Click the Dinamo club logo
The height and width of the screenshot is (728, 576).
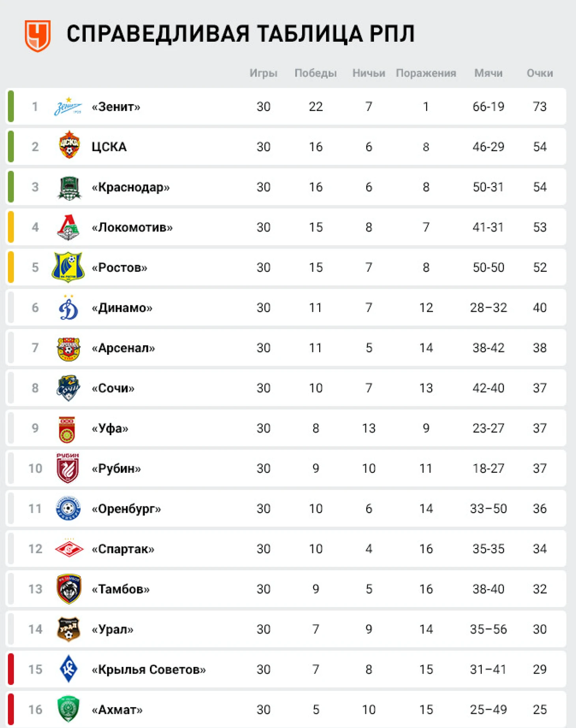pos(68,307)
